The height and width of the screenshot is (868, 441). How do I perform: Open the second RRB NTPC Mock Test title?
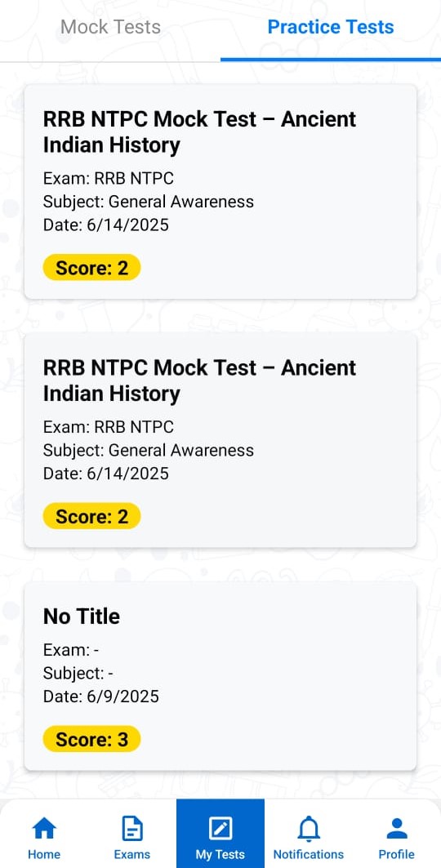coord(200,381)
